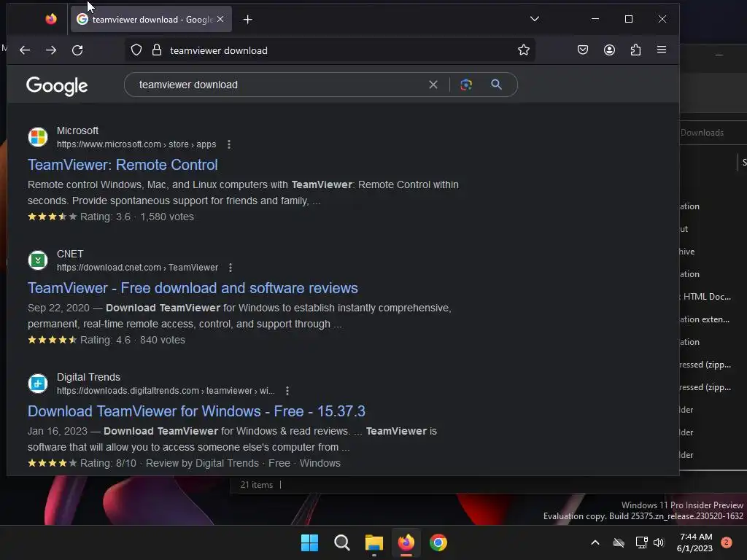This screenshot has height=560, width=747.
Task: Show hidden system tray icons
Action: 595,542
